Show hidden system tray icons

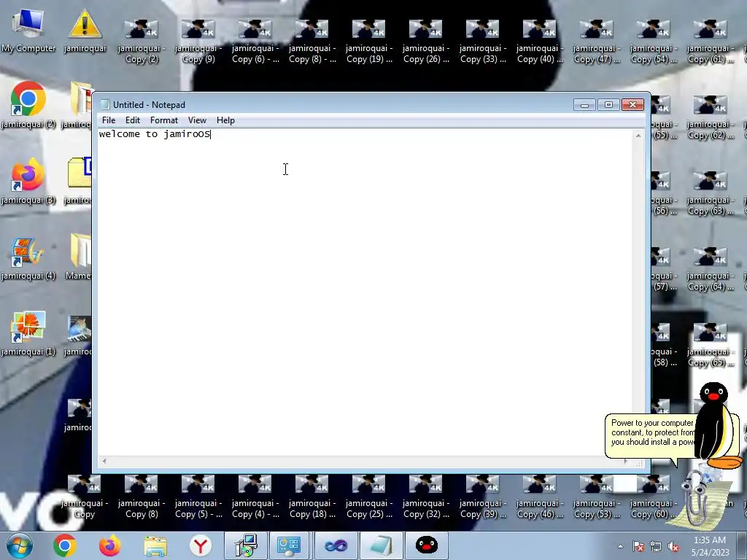point(620,546)
